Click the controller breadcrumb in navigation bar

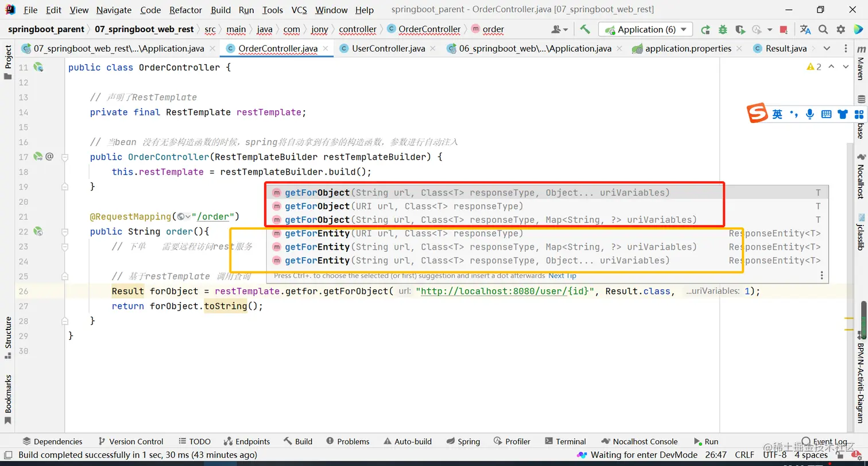click(358, 29)
